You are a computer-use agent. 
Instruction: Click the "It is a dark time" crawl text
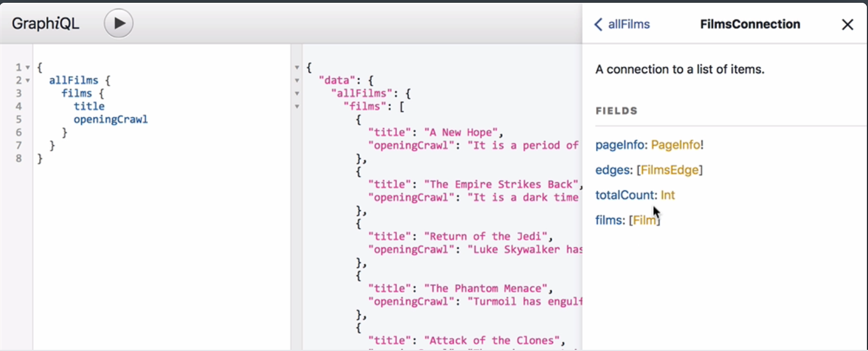(x=524, y=197)
